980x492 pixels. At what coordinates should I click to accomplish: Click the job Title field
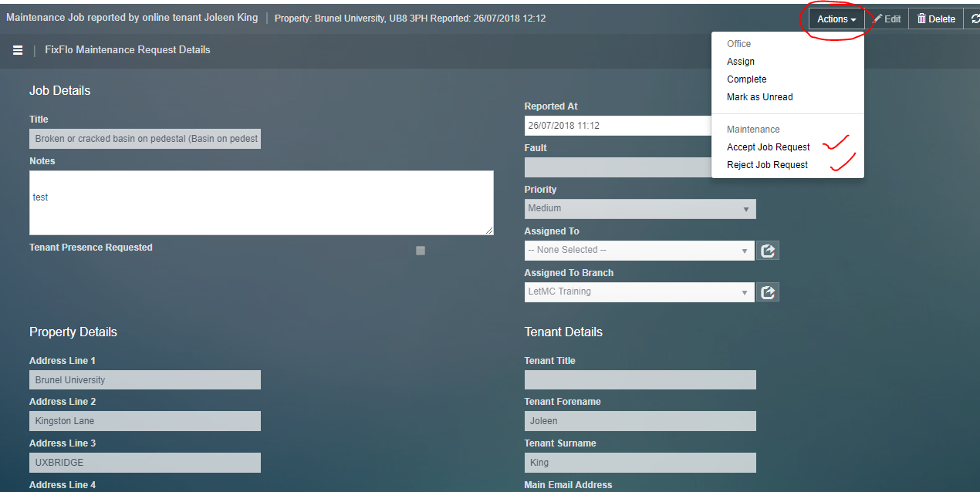click(x=145, y=140)
